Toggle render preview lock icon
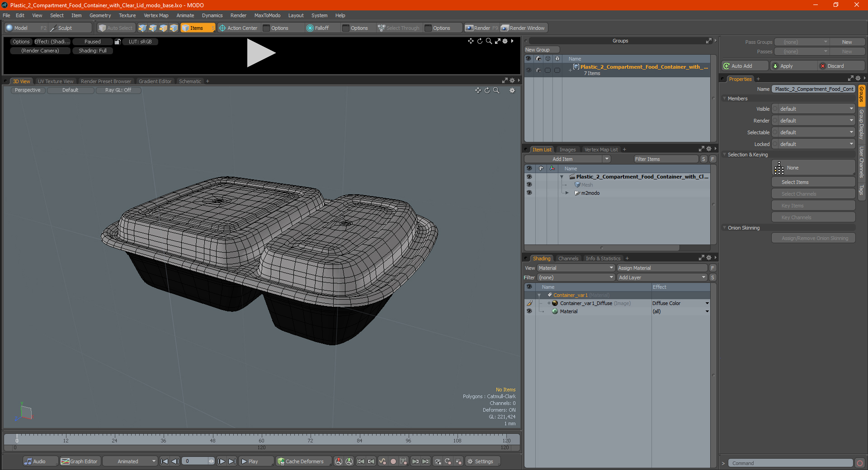This screenshot has height=470, width=868. [118, 42]
